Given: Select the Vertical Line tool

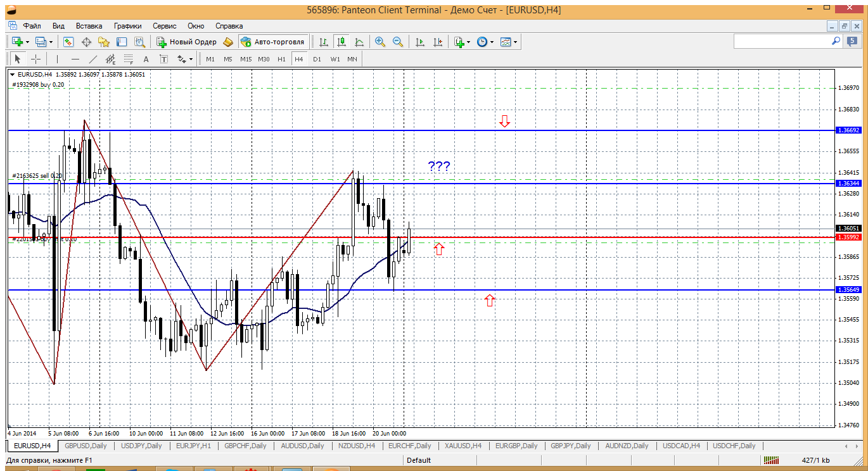Looking at the screenshot, I should point(57,59).
